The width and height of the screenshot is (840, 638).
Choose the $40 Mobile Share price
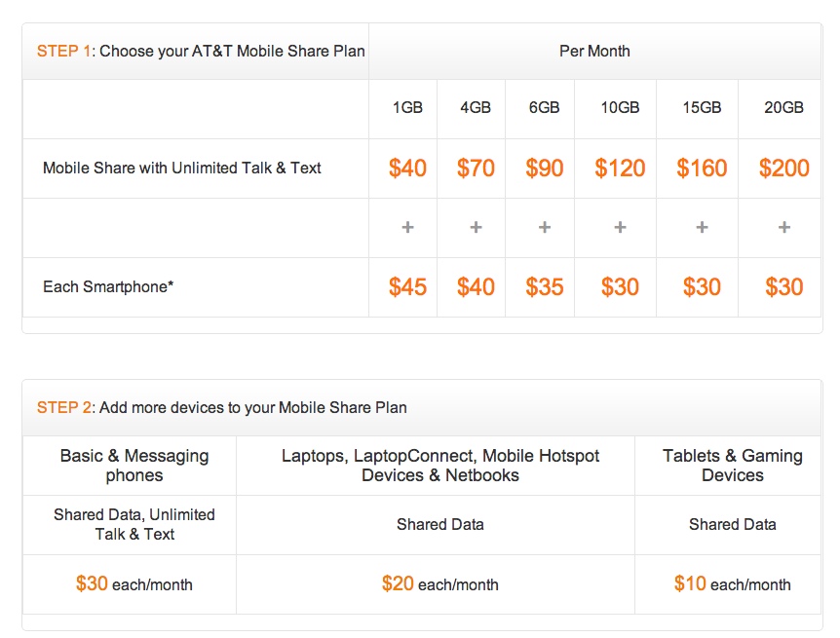tap(407, 168)
